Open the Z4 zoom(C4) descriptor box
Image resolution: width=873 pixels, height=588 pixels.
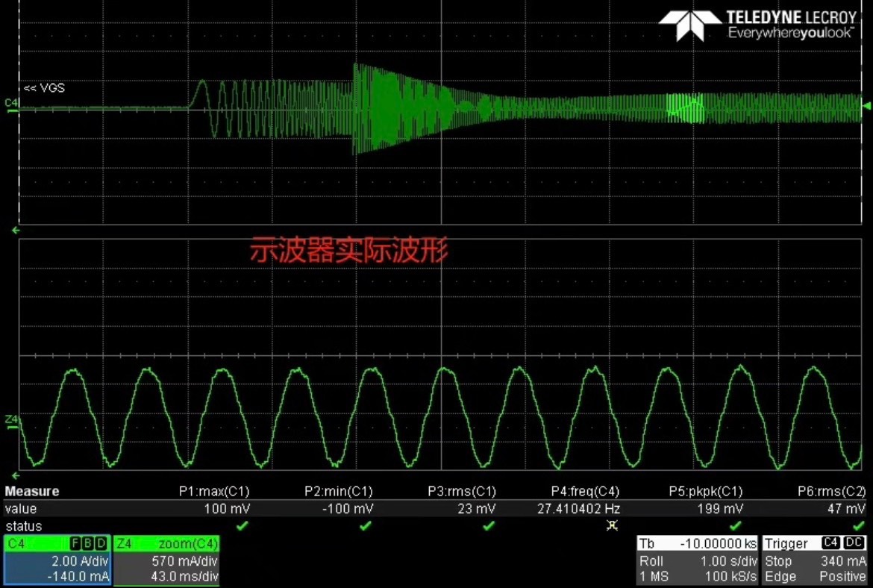(x=166, y=560)
